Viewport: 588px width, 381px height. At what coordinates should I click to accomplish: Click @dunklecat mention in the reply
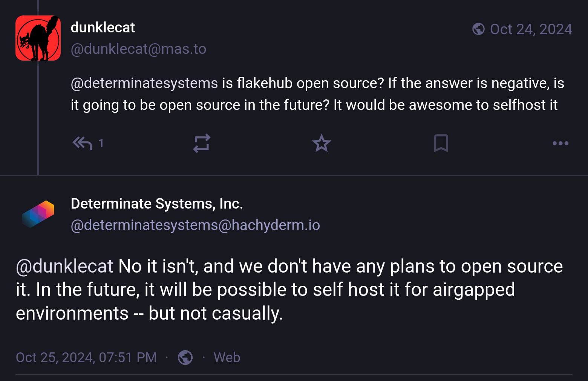pyautogui.click(x=64, y=267)
